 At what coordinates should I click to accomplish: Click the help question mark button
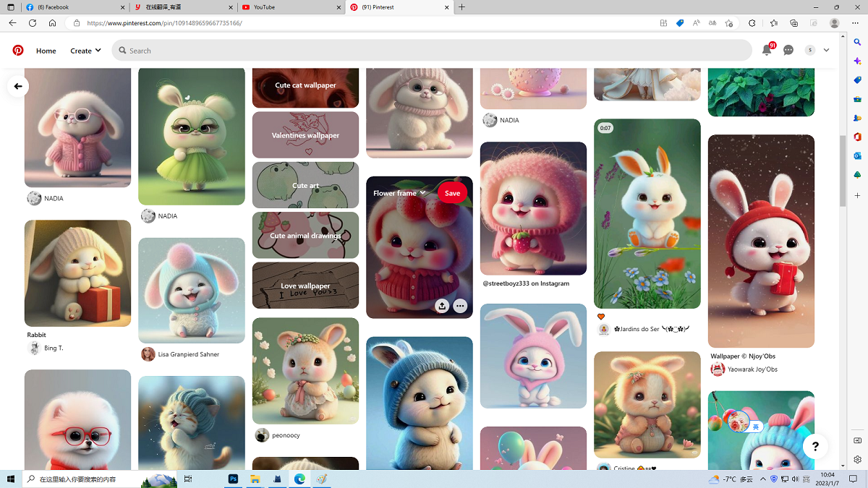tap(815, 446)
